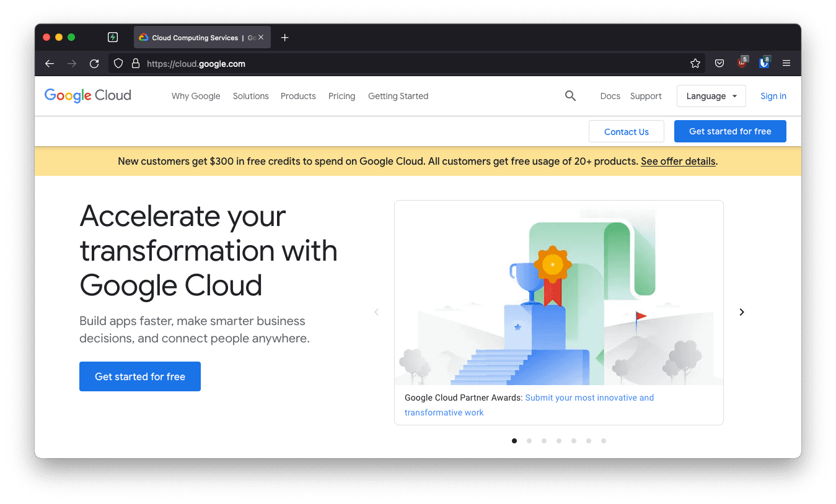Click the browser back arrow
Image resolution: width=836 pixels, height=504 pixels.
pos(49,63)
